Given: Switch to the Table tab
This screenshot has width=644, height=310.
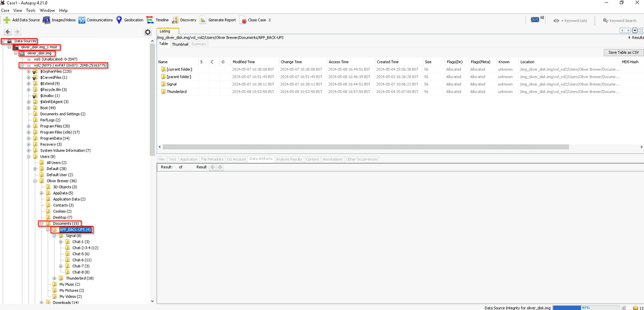Looking at the screenshot, I should coord(163,44).
